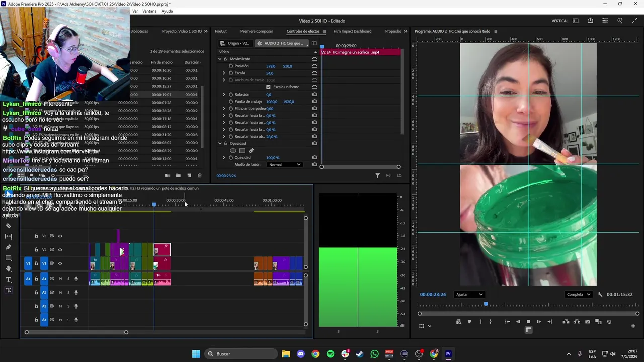The width and height of the screenshot is (644, 362).
Task: Select the Slip tool in the tools panel
Action: coord(8,236)
